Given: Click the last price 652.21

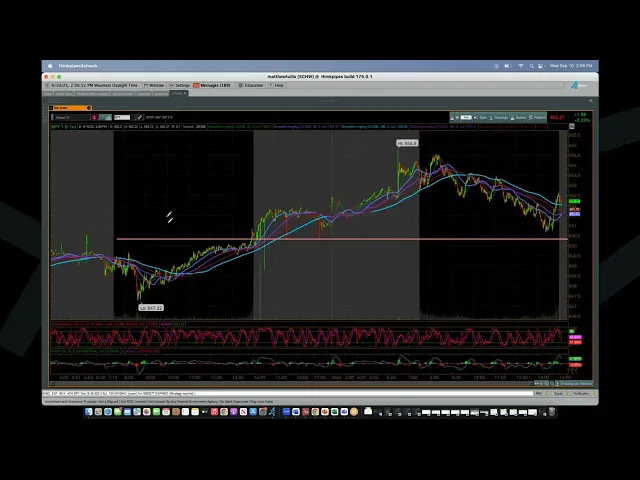Looking at the screenshot, I should pyautogui.click(x=557, y=118).
